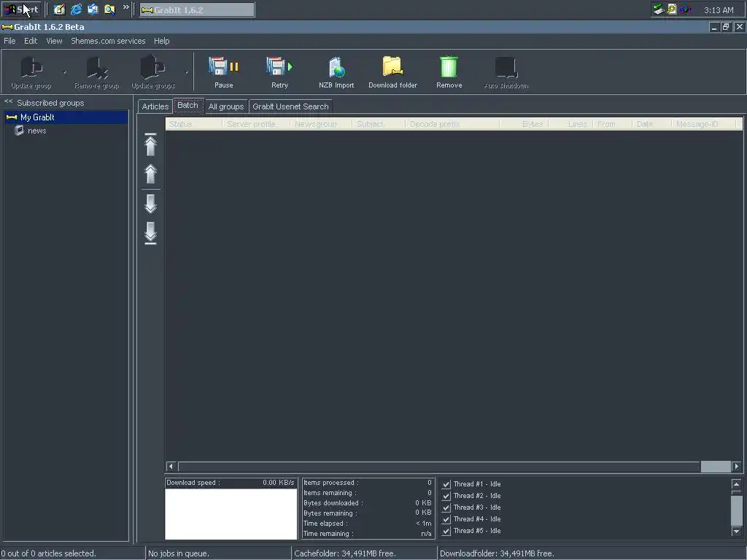
Task: Open the Help menu
Action: click(161, 41)
